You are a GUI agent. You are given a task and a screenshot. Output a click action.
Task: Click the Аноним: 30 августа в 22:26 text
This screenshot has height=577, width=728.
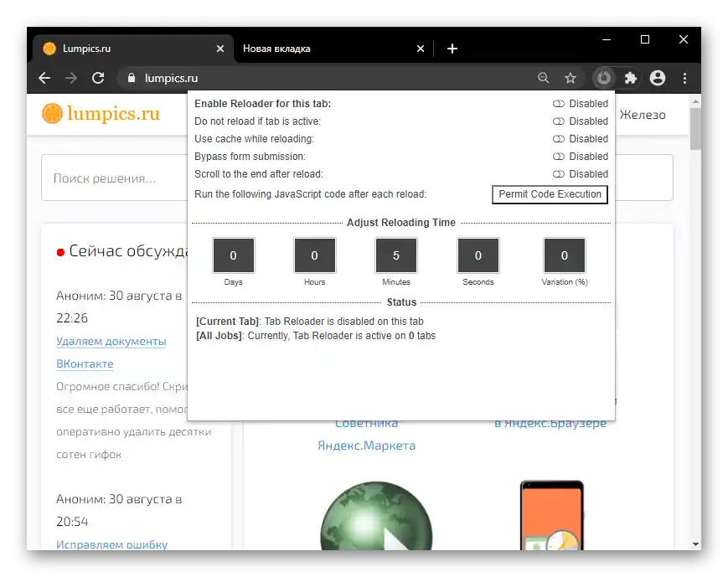119,307
